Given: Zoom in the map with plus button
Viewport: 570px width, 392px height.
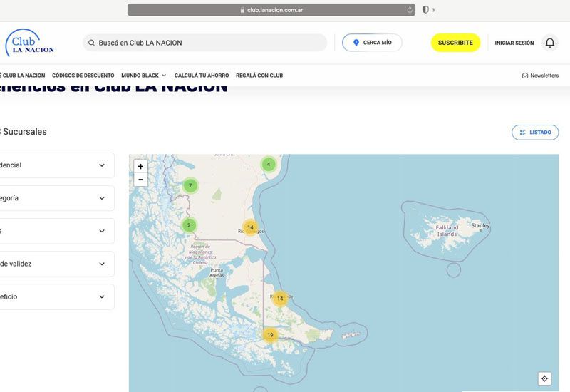Looking at the screenshot, I should [140, 167].
